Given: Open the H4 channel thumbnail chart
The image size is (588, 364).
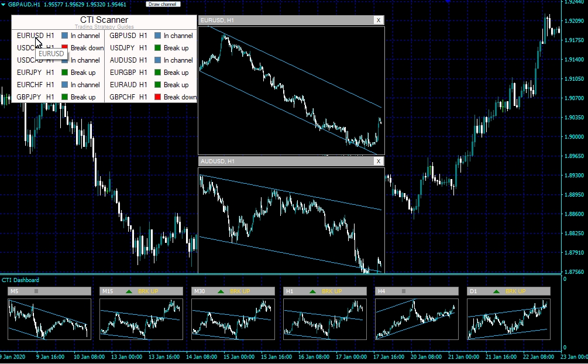Looking at the screenshot, I should [417, 319].
